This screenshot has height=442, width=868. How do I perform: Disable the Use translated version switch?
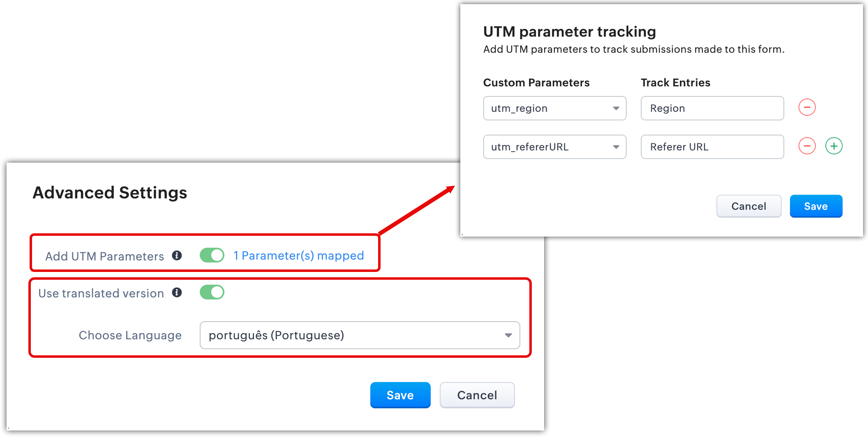pyautogui.click(x=212, y=292)
